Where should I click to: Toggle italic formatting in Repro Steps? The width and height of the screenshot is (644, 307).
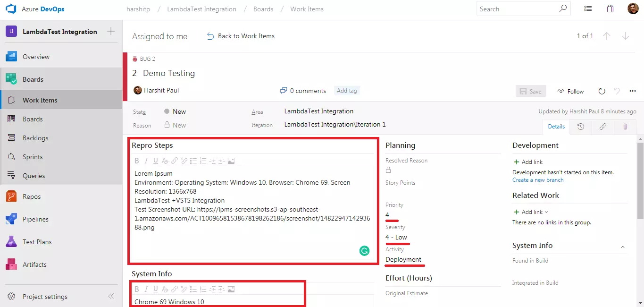[x=146, y=161]
